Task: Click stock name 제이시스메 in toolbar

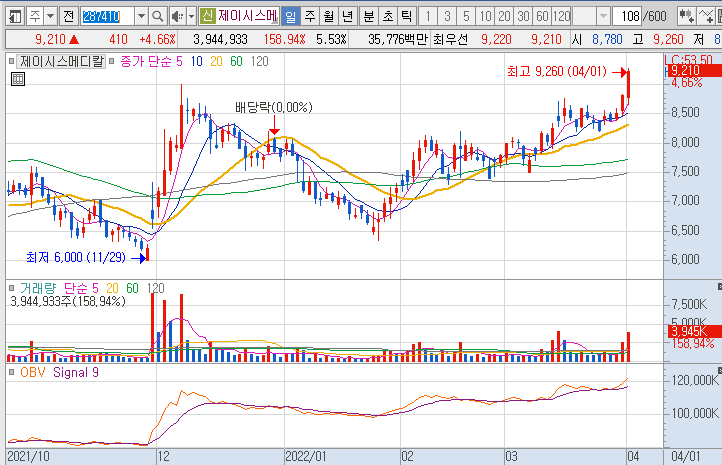Action: [x=248, y=17]
